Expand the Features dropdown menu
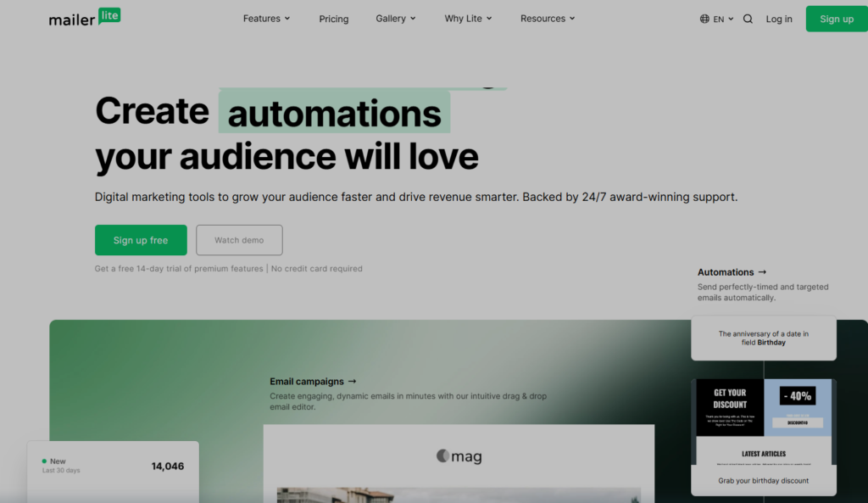 tap(266, 19)
